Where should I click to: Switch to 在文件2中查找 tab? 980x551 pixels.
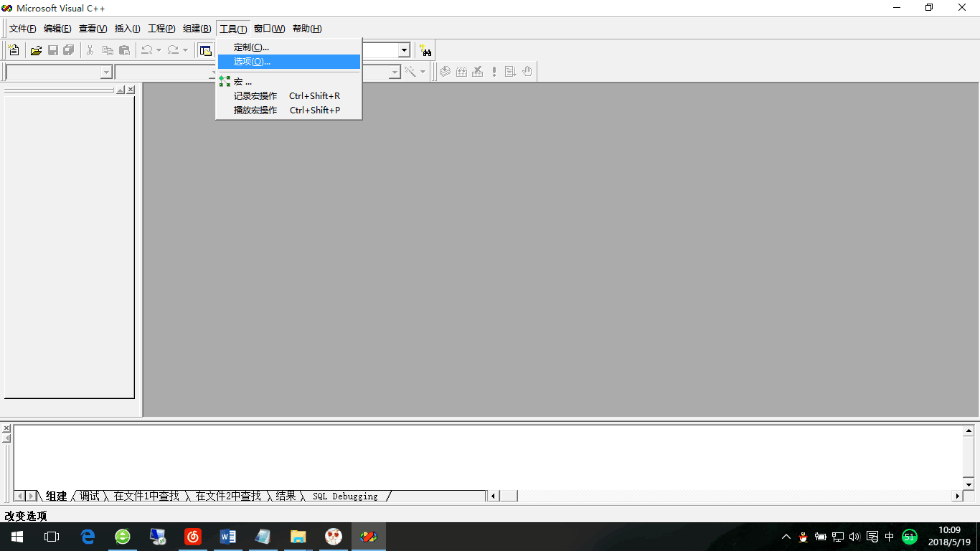228,496
